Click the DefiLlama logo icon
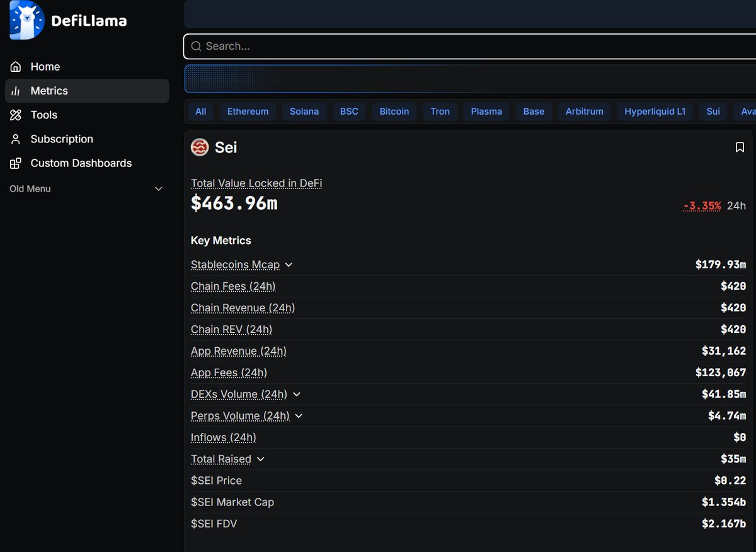This screenshot has width=756, height=552. tap(27, 20)
